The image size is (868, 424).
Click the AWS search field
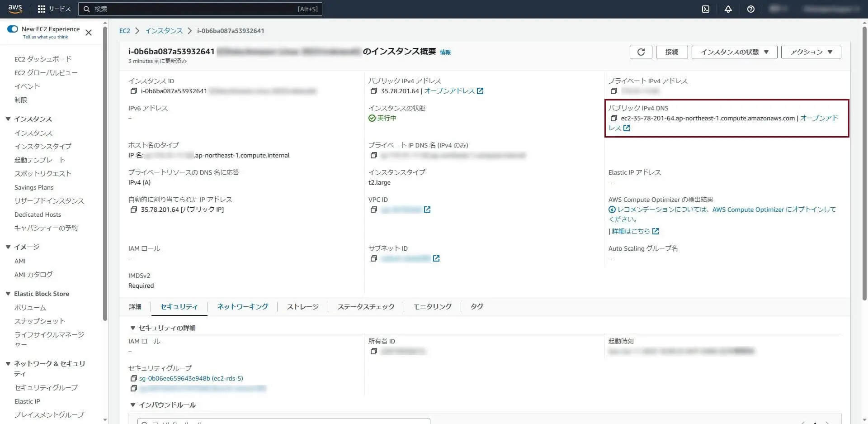(200, 9)
